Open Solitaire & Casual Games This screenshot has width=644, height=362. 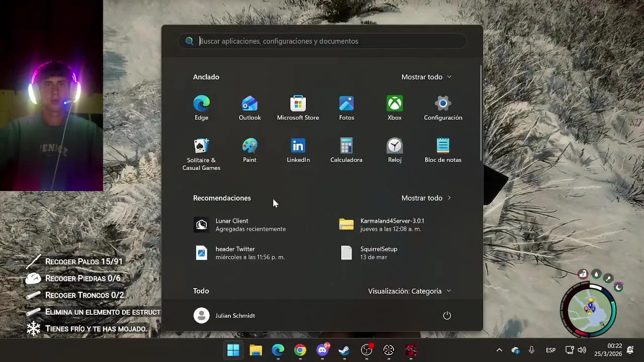(201, 154)
